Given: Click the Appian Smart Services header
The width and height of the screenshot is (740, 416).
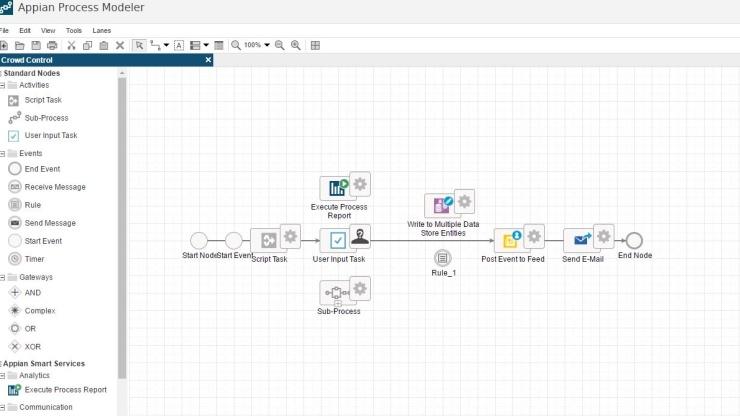Looking at the screenshot, I should tap(43, 364).
